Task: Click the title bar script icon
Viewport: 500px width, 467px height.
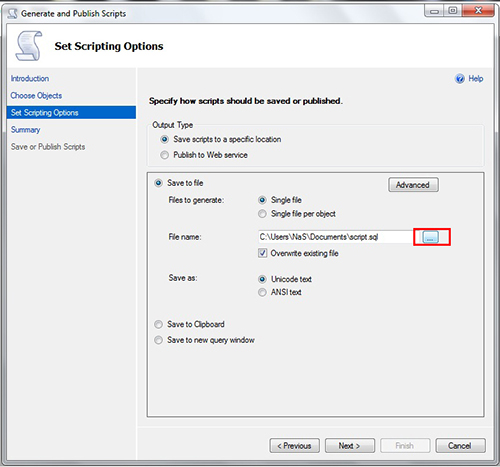Action: [x=12, y=14]
